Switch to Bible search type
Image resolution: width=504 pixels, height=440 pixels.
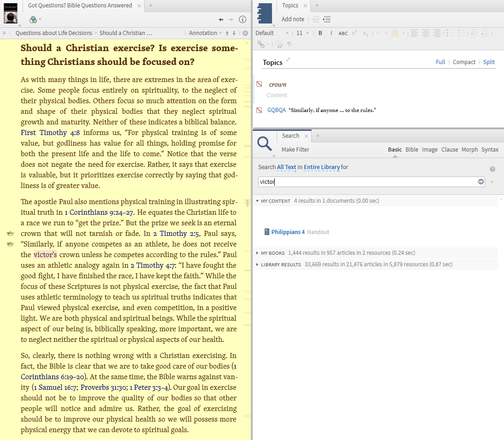click(x=412, y=150)
